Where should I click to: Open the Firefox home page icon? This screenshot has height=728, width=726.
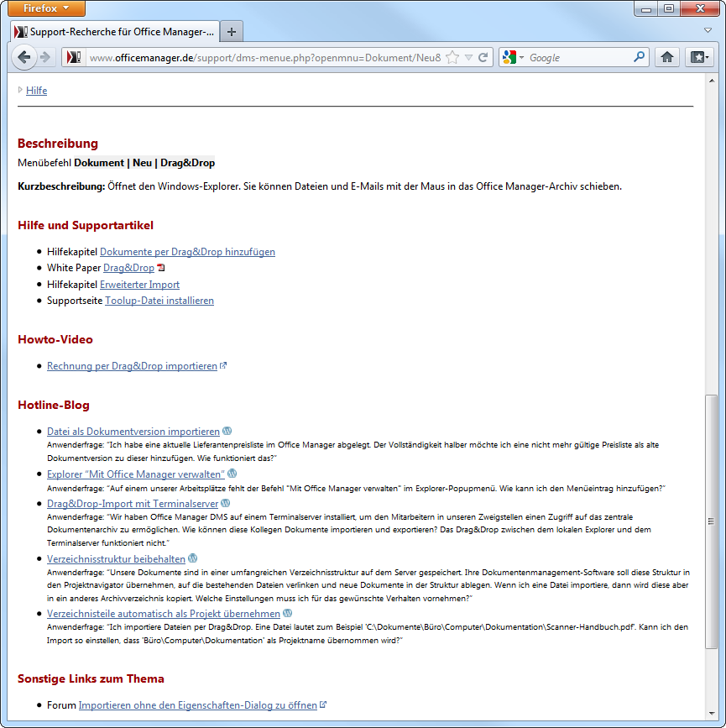tap(667, 58)
